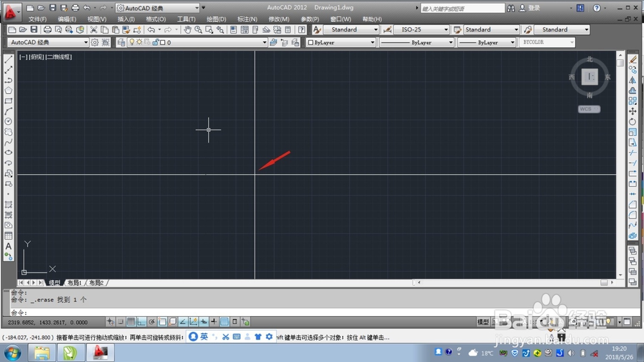Toggle Show Lineweight in status bar

point(214,321)
